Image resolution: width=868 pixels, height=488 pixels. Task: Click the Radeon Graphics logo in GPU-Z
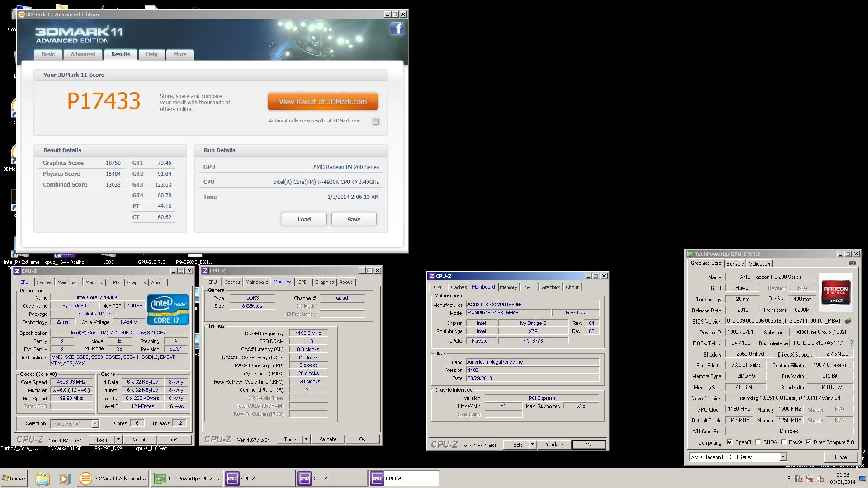point(835,293)
